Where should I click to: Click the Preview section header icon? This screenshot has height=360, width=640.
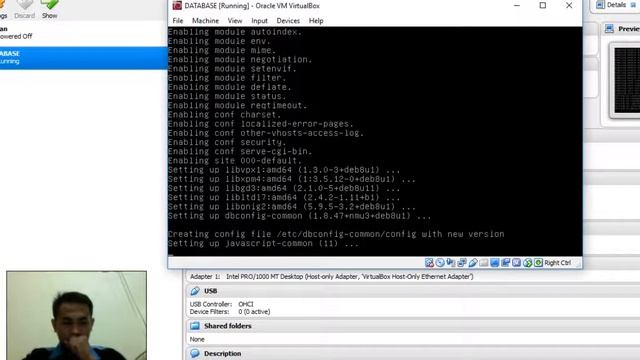click(x=609, y=29)
